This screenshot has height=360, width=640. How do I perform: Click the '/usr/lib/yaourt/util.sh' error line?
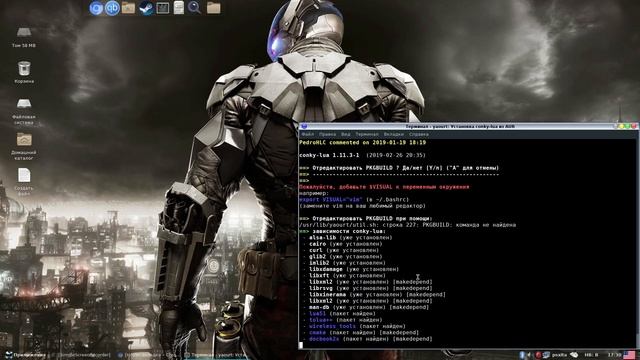407,225
